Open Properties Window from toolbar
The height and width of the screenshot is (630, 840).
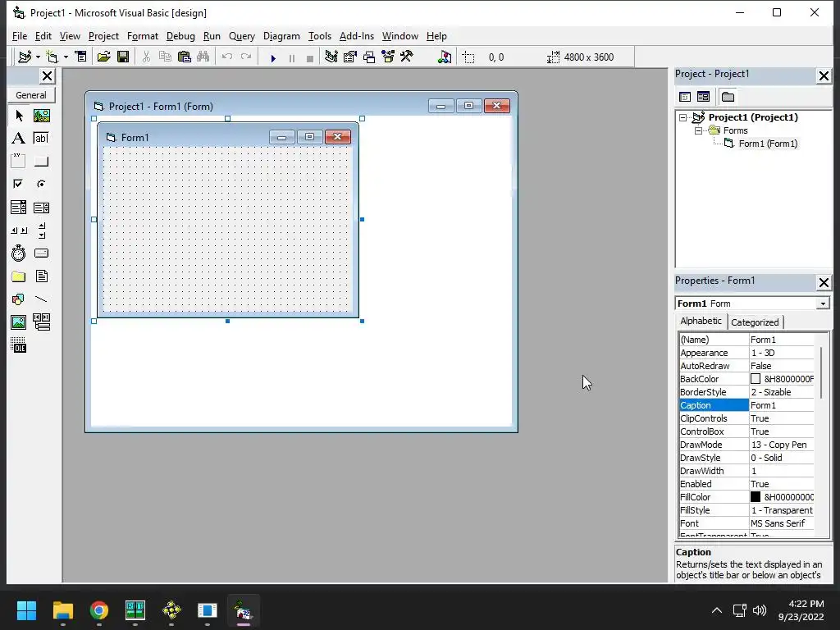click(350, 57)
